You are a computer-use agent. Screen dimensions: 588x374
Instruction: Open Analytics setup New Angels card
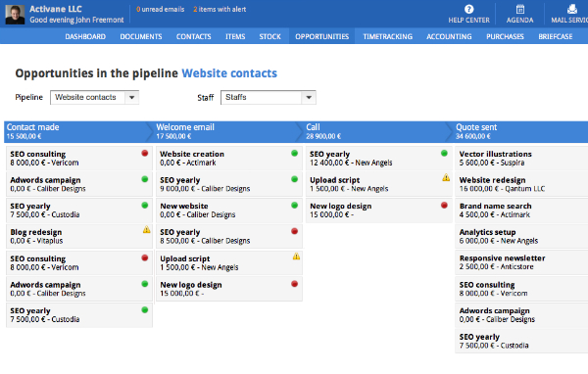pos(521,237)
